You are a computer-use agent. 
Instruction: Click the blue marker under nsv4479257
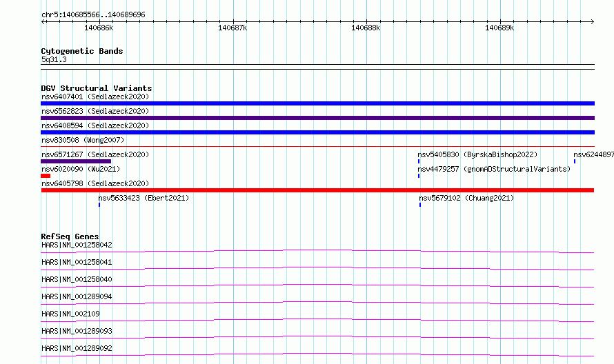click(419, 176)
